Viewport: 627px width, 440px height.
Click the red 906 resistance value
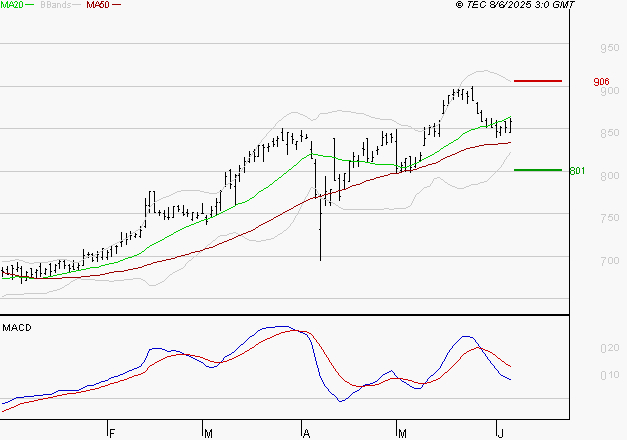click(x=601, y=82)
